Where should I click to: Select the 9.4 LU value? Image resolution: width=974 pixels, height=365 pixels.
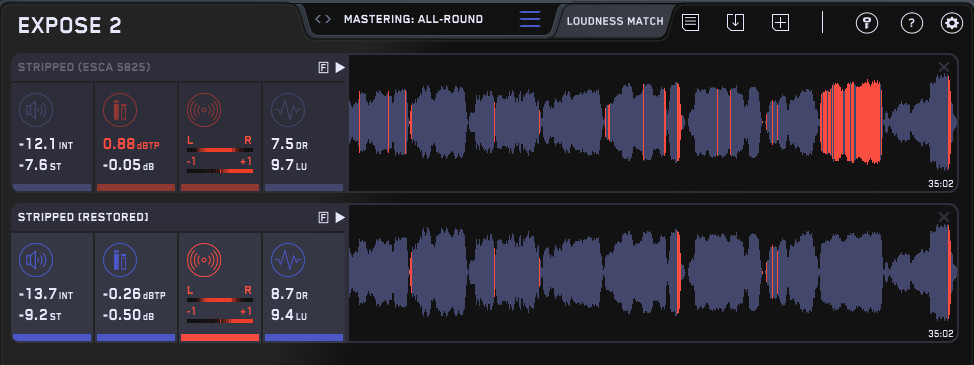click(x=289, y=315)
